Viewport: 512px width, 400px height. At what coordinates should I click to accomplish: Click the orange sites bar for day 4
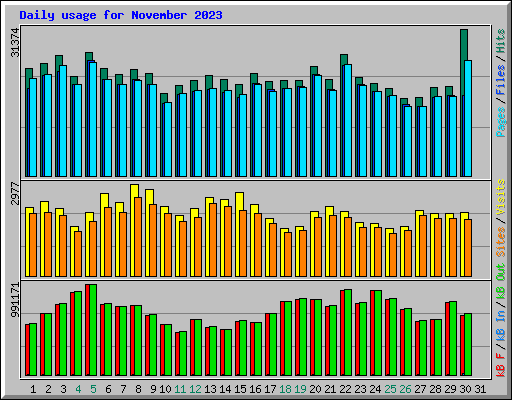pyautogui.click(x=78, y=254)
